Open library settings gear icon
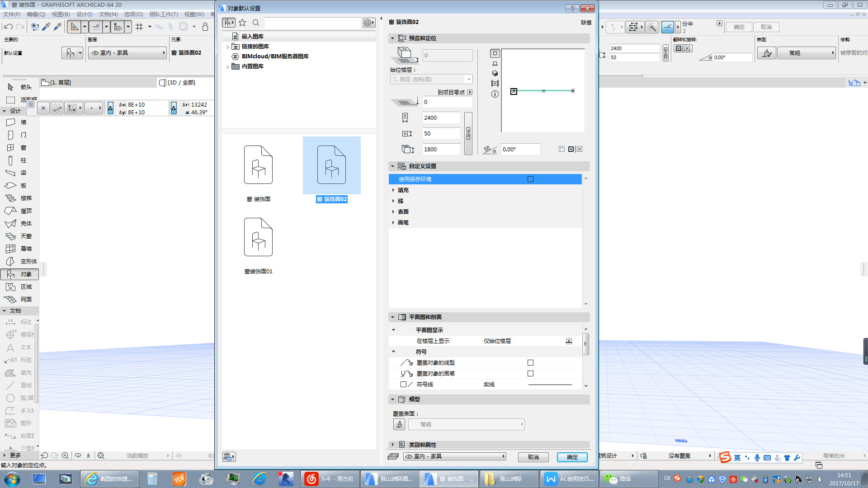Image resolution: width=868 pixels, height=488 pixels. (369, 23)
